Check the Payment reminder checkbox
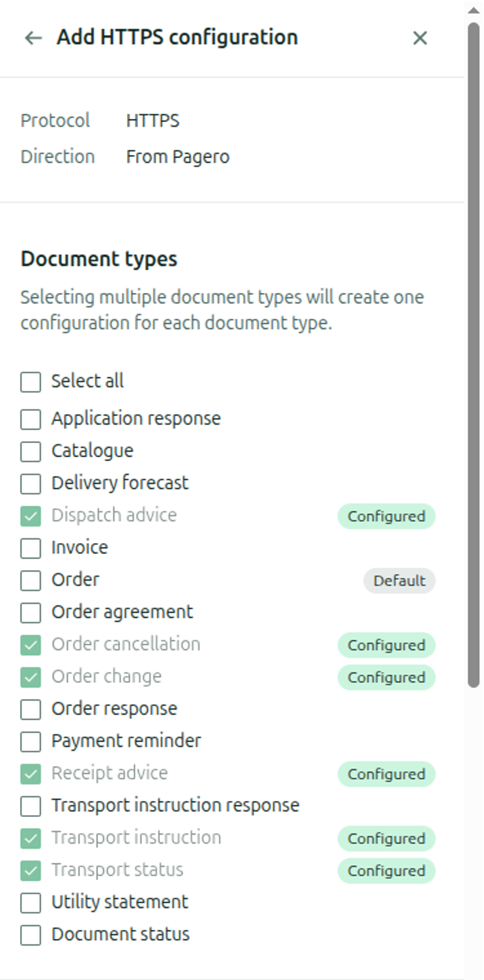Screen dimensions: 484x980 point(31,742)
